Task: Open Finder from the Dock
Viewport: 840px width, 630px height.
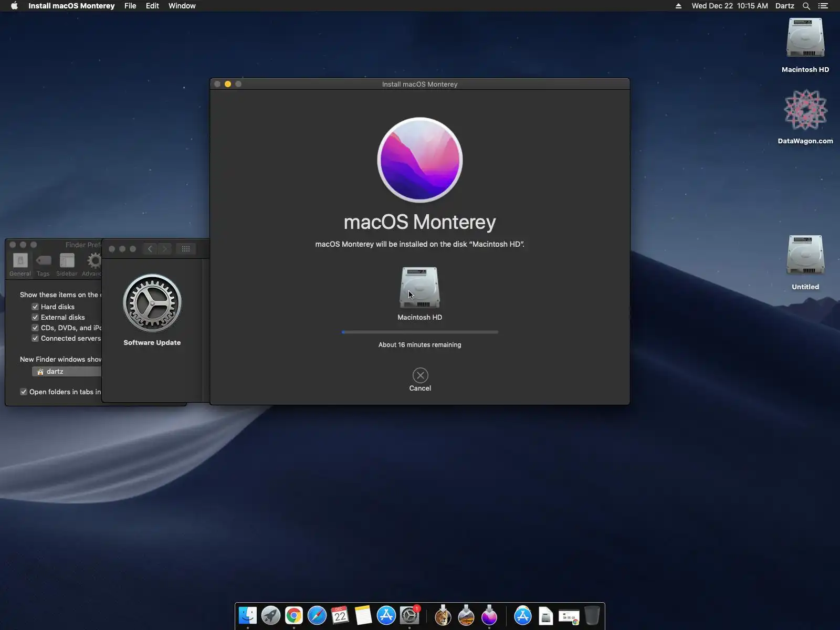Action: (248, 615)
